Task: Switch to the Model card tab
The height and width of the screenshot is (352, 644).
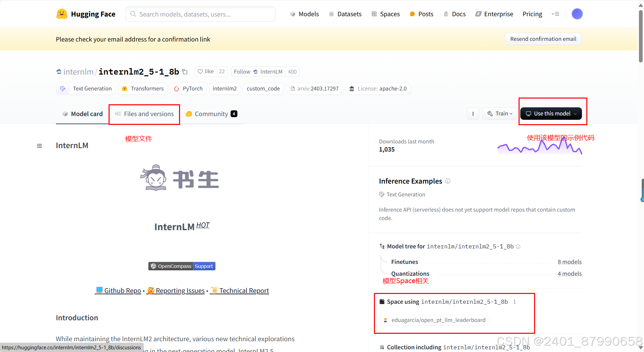Action: click(83, 114)
